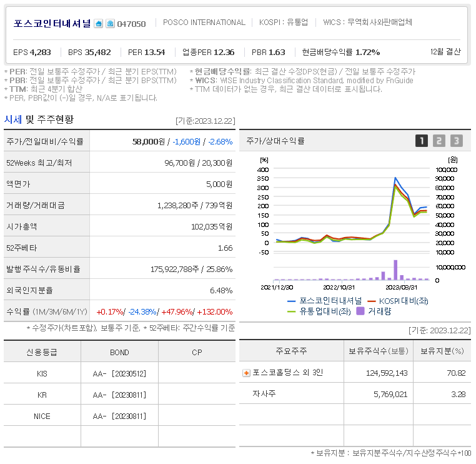Click the 주가/상대수익률 chart title
Screen dimensions: 476x464
pyautogui.click(x=275, y=141)
